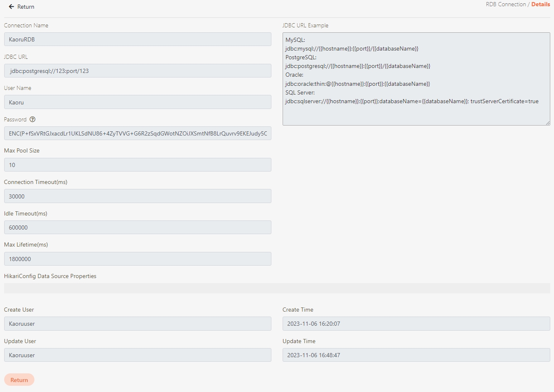Click the back arrow icon beside Return
Viewport: 554px width, 392px height.
point(11,7)
